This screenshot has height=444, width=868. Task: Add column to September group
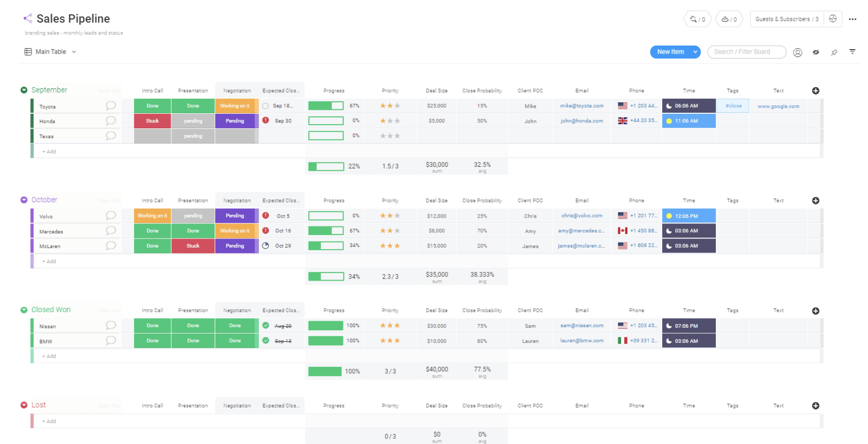[815, 91]
